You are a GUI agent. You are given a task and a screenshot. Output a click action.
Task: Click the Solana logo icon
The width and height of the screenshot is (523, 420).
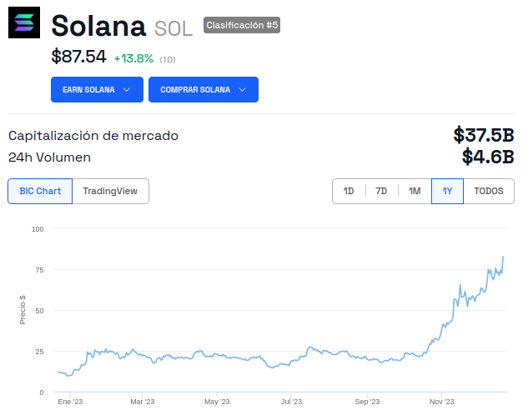24,22
